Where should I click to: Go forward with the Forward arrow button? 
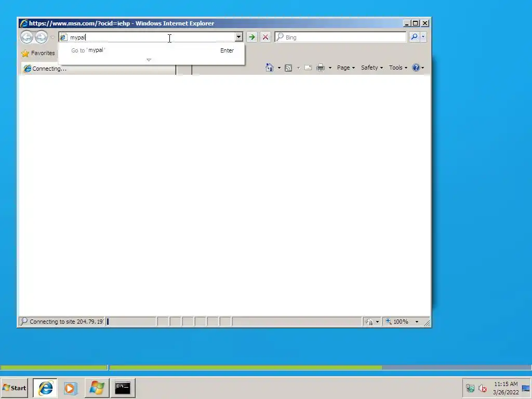coord(42,37)
